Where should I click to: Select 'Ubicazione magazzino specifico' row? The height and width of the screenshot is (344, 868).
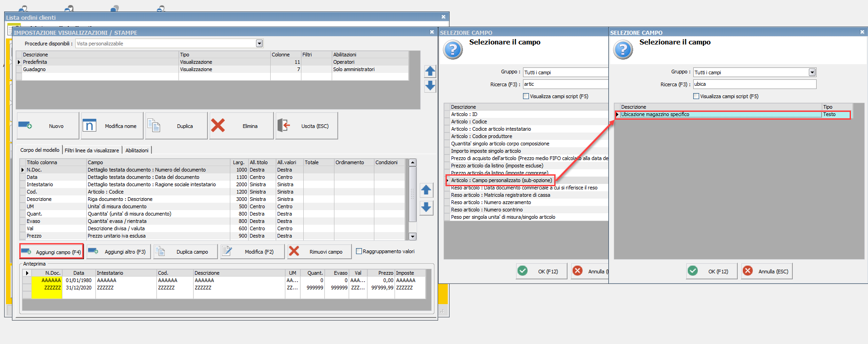(x=733, y=115)
